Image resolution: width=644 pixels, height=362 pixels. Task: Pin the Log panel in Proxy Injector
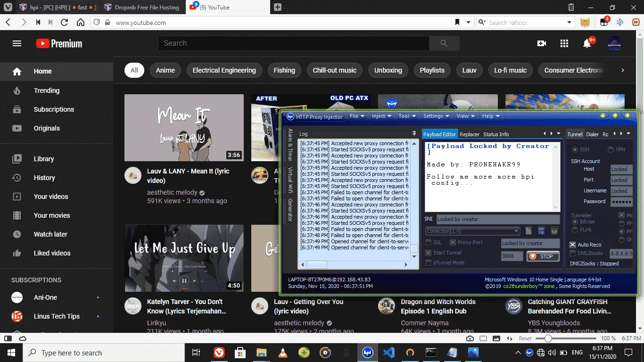click(414, 134)
